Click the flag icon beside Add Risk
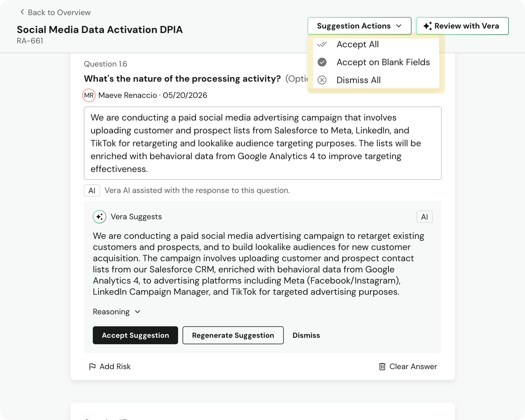Viewport: 525px width, 420px height. pos(92,367)
